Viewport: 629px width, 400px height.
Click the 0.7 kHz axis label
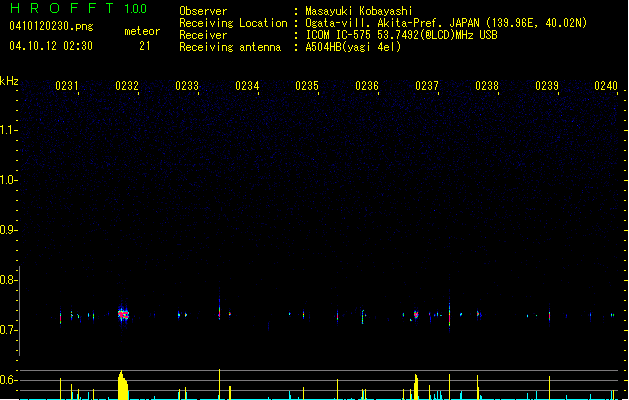pos(8,330)
